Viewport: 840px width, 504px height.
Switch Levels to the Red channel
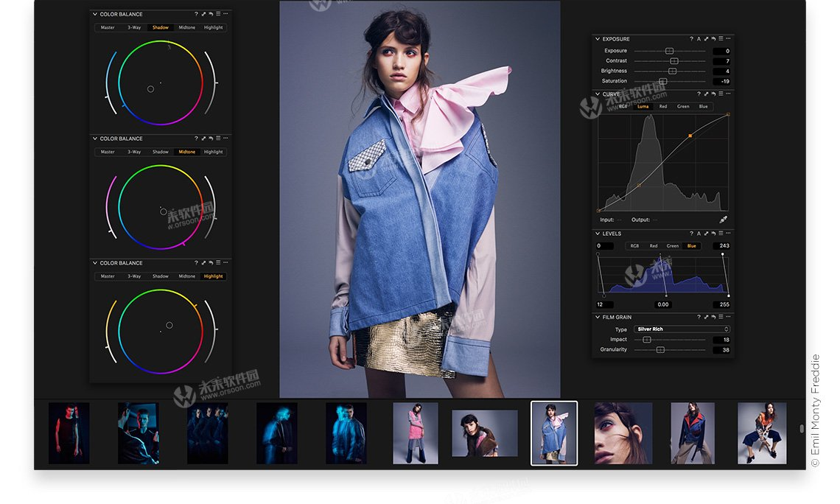coord(654,246)
